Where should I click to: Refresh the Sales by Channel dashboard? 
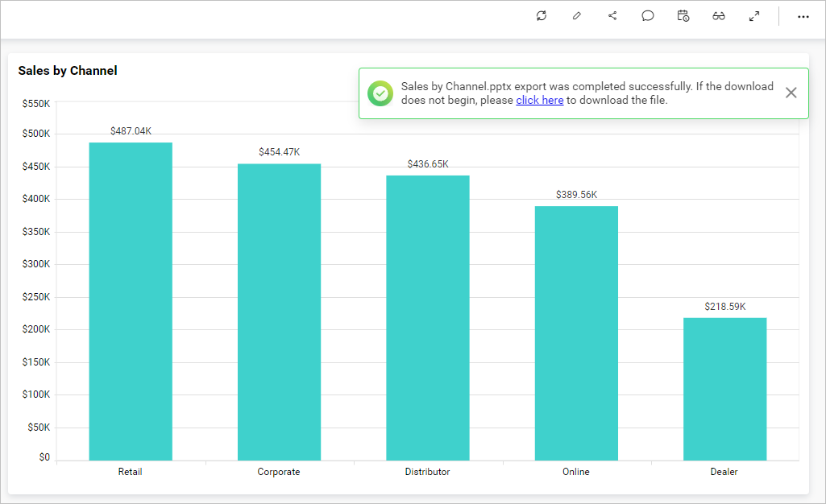[541, 15]
